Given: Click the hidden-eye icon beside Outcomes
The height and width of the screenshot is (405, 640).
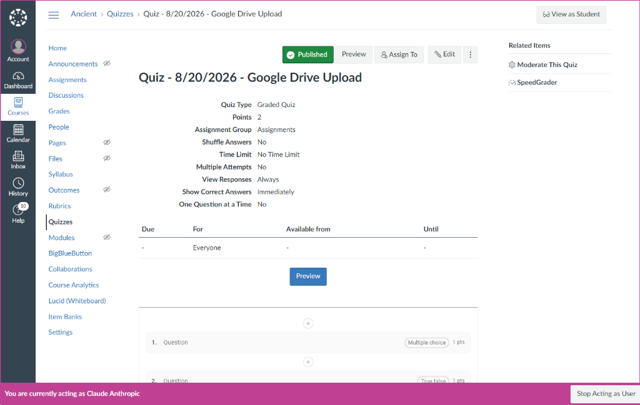Looking at the screenshot, I should [107, 189].
